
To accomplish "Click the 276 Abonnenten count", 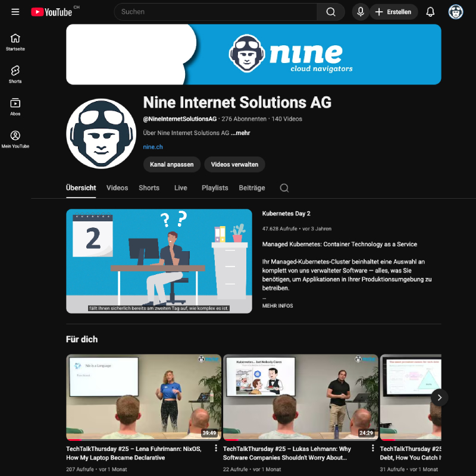I will 244,119.
